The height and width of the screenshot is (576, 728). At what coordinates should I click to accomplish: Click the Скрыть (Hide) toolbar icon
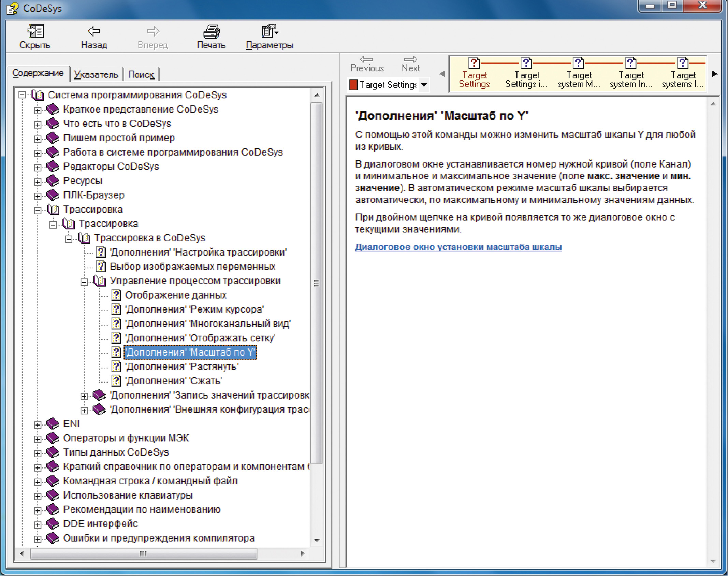pyautogui.click(x=35, y=31)
